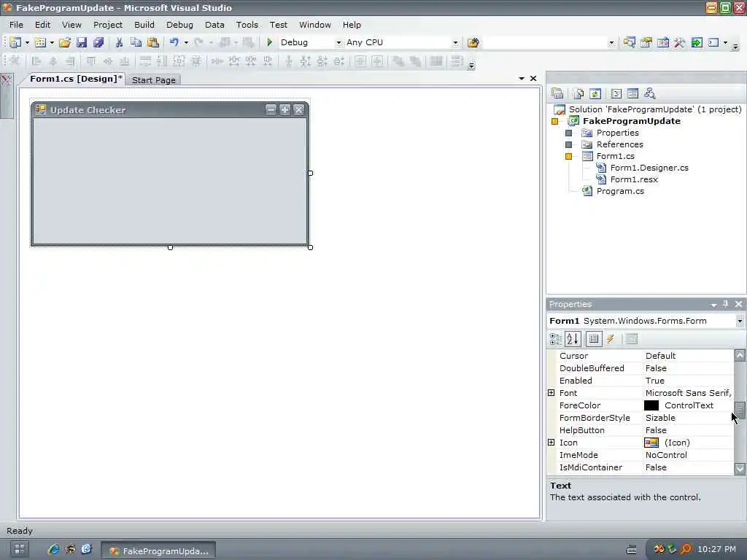The height and width of the screenshot is (560, 747).
Task: Open the Tools menu
Action: pyautogui.click(x=247, y=25)
